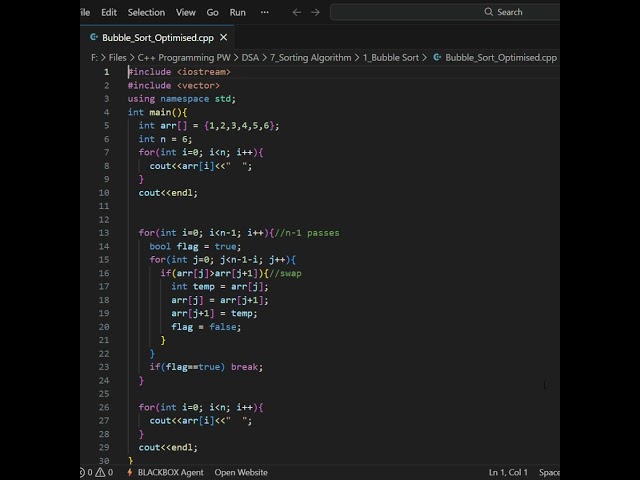Click the Ln 1, Col 1 cursor position
Image resolution: width=640 pixels, height=480 pixels.
pos(508,473)
